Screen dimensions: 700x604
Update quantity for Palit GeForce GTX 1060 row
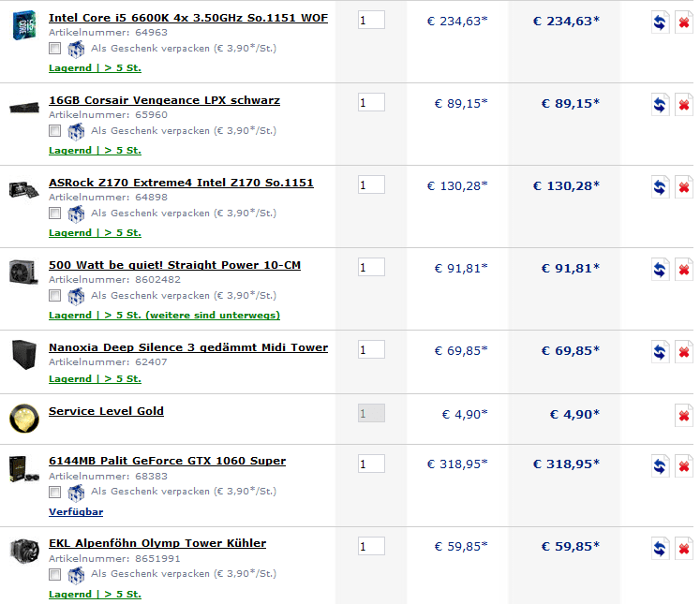click(660, 466)
